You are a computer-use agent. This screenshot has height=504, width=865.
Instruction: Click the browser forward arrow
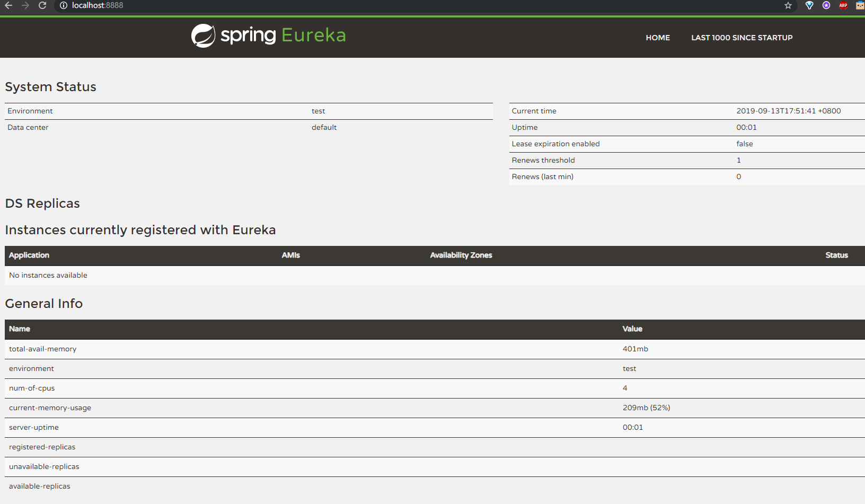25,5
